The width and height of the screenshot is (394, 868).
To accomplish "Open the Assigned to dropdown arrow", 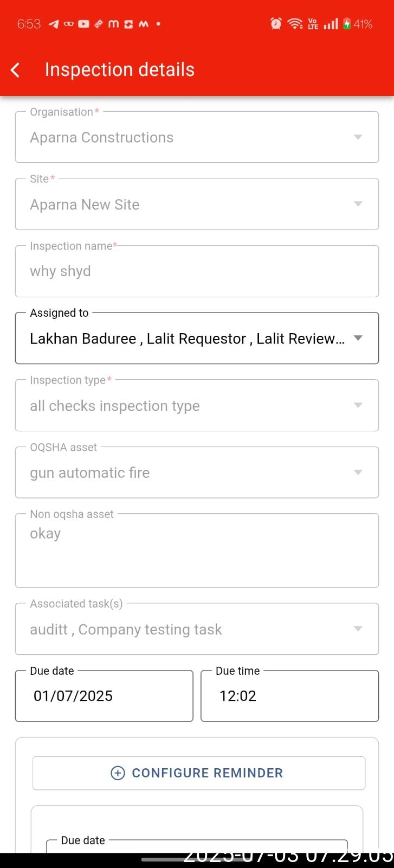I will pos(358,338).
